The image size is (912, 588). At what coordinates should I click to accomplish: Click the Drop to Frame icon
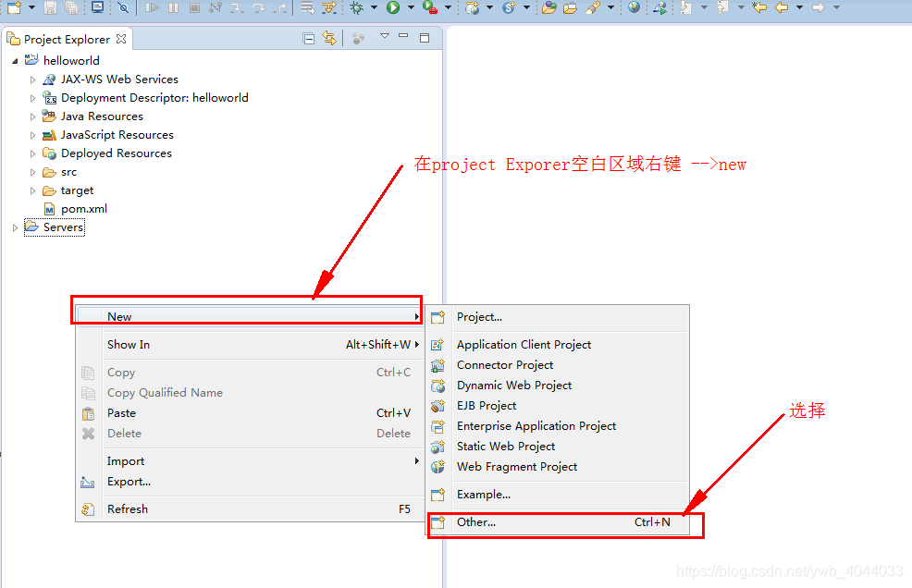[308, 7]
